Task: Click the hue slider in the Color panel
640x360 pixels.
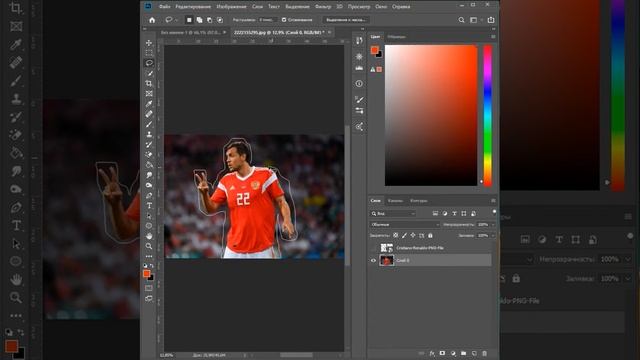Action: click(x=487, y=116)
